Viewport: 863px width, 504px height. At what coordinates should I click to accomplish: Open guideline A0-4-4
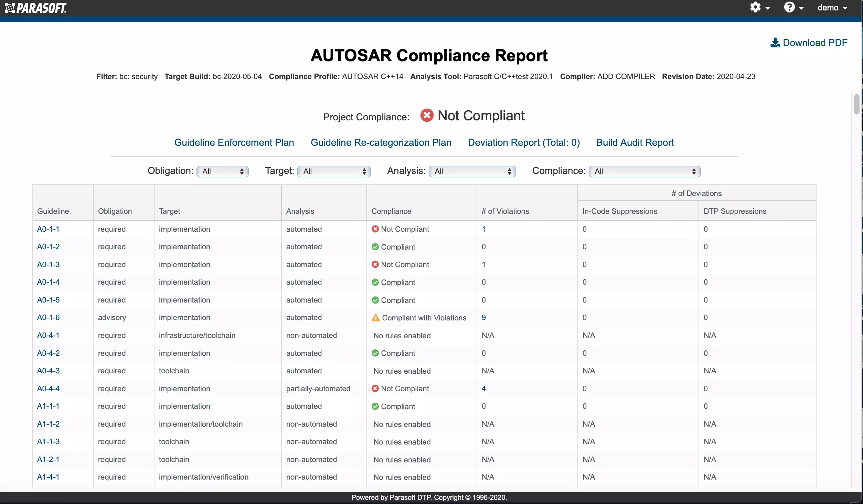click(48, 388)
